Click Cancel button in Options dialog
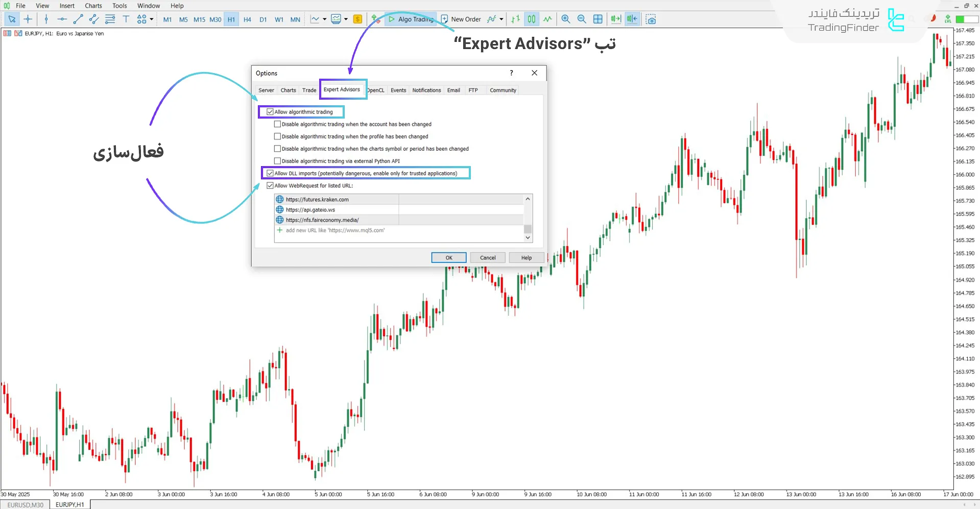The width and height of the screenshot is (980, 509). pos(487,258)
